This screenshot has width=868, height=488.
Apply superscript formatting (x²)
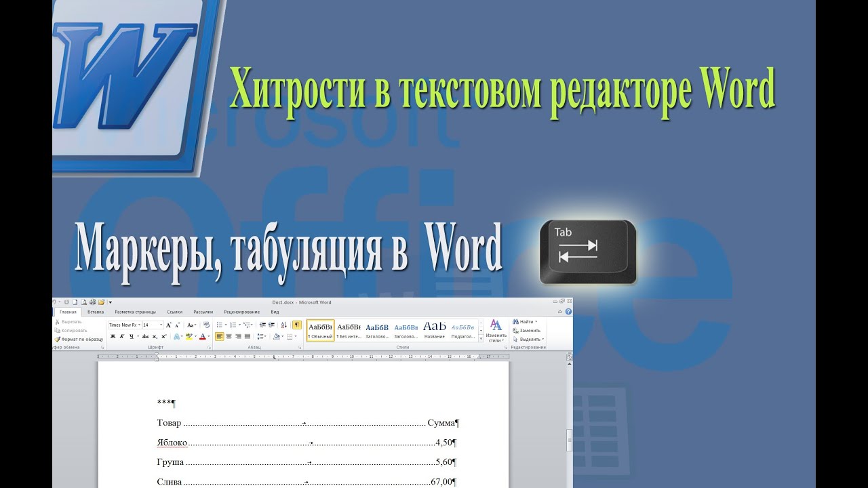coord(164,336)
